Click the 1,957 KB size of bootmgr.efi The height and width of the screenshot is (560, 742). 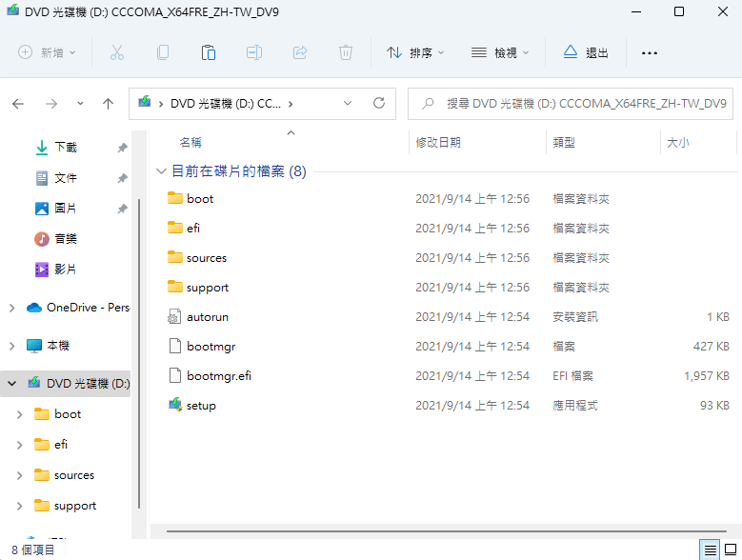pos(707,376)
